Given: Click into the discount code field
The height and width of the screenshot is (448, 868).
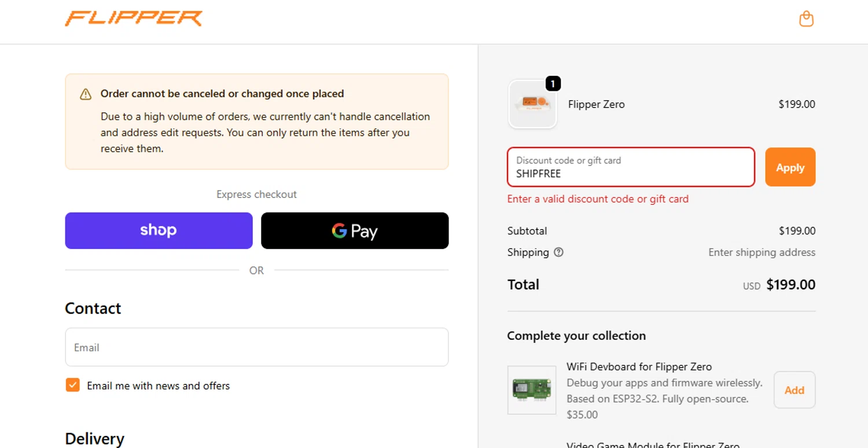Looking at the screenshot, I should pos(631,167).
